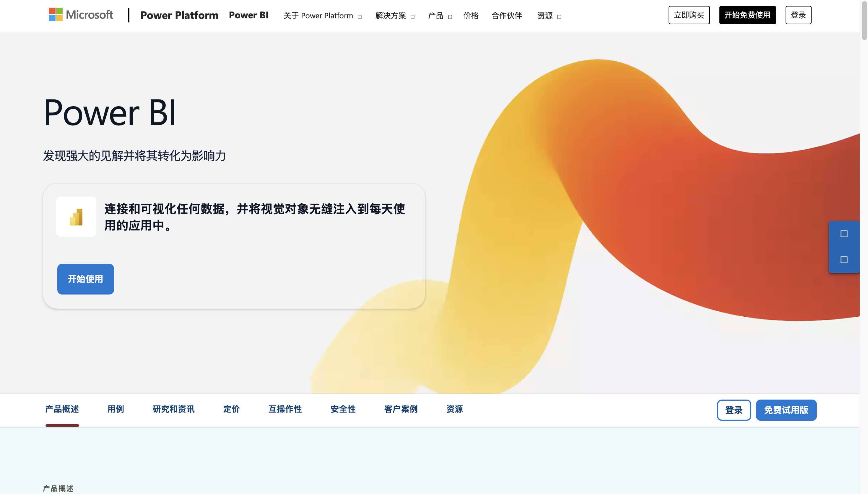Open the 资源 dropdown in the top navigation
The image size is (868, 494).
pyautogui.click(x=547, y=16)
